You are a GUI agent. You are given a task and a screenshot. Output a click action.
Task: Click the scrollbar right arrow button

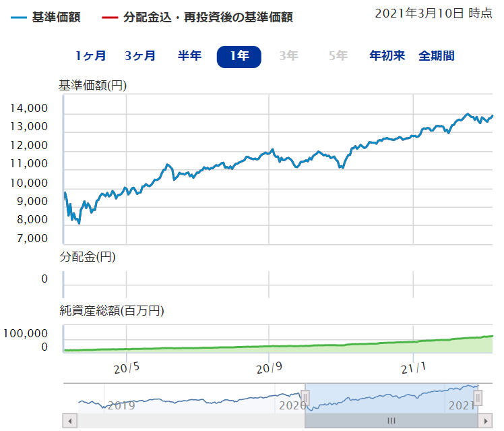point(486,422)
